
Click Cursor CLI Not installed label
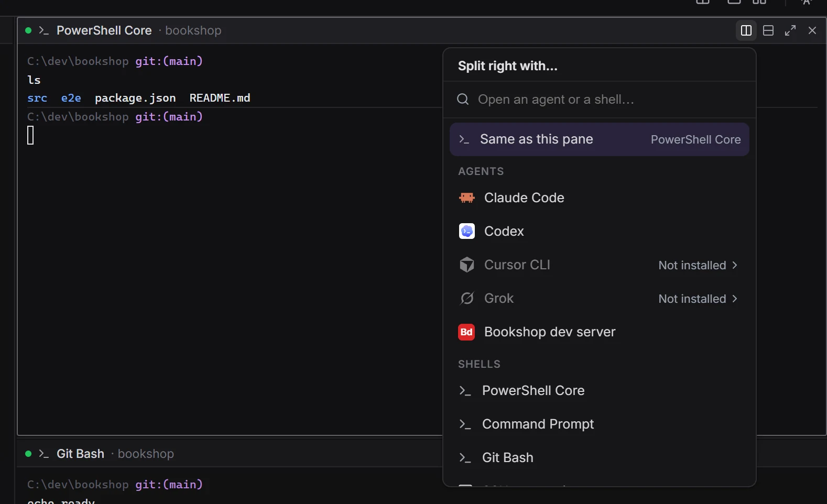coord(692,265)
